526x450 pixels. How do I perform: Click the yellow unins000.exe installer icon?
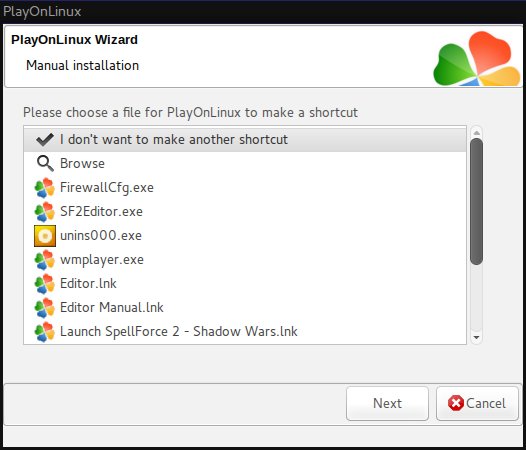[x=45, y=236]
